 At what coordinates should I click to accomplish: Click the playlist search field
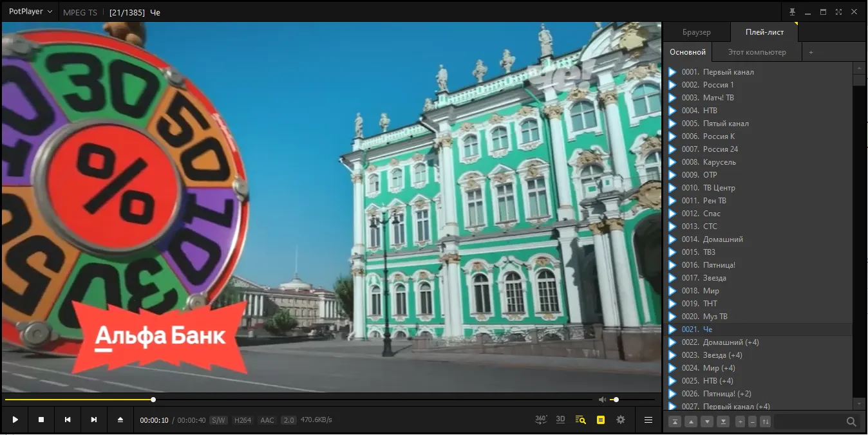(x=809, y=421)
